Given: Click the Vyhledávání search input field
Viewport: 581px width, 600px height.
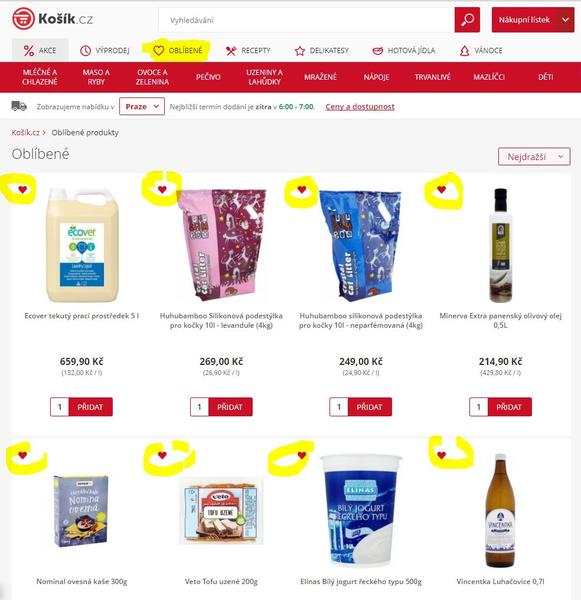Looking at the screenshot, I should (x=306, y=20).
